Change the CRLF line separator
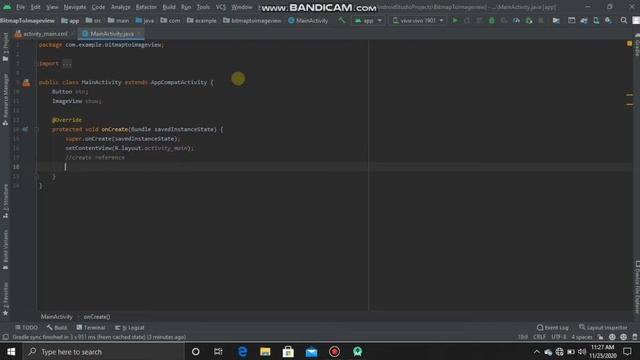Image resolution: width=640 pixels, height=360 pixels. (539, 337)
